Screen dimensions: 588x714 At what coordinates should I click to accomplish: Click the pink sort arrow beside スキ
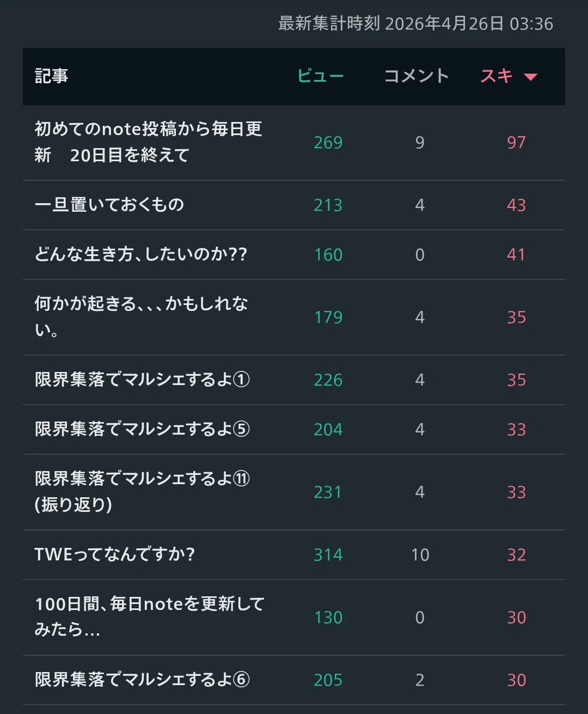(530, 77)
